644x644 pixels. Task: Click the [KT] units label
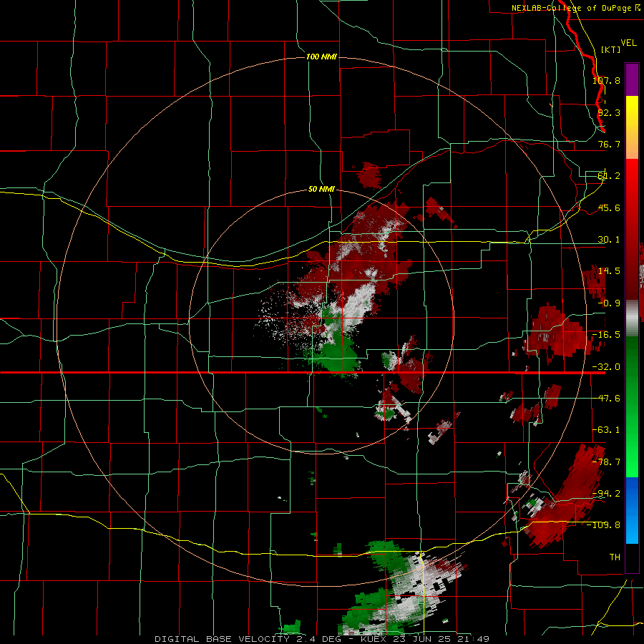point(610,49)
